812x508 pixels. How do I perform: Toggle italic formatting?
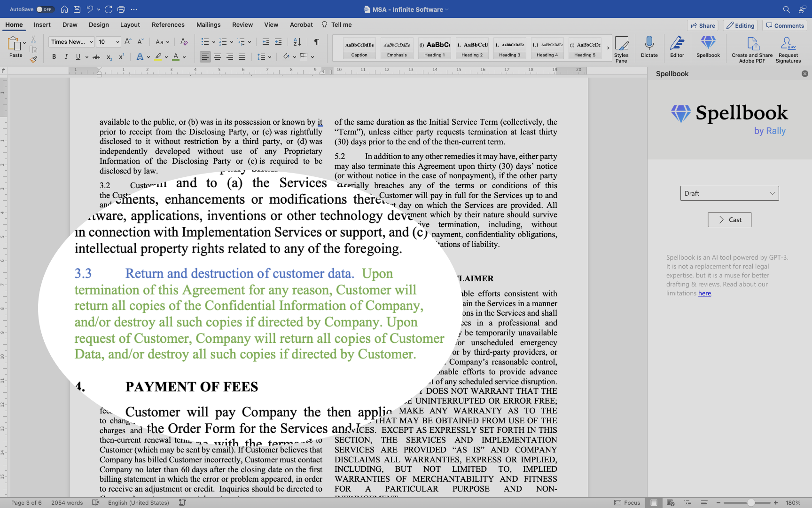click(66, 56)
